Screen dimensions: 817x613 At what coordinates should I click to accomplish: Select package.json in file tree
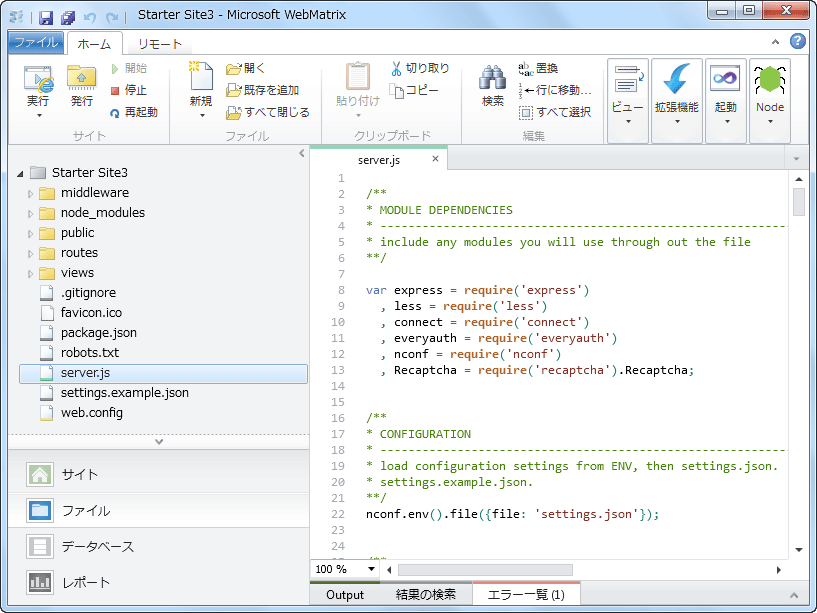pos(98,333)
